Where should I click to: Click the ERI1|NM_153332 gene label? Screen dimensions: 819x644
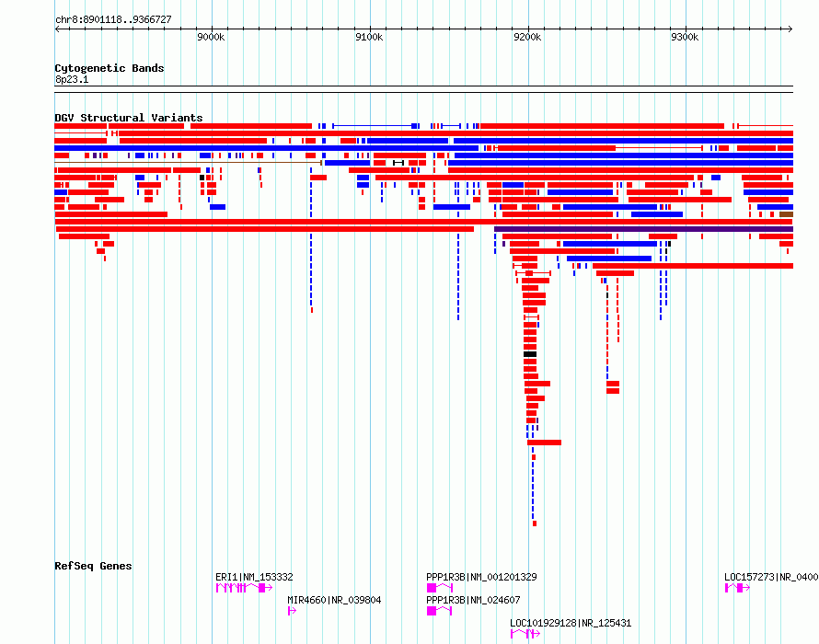(x=254, y=577)
